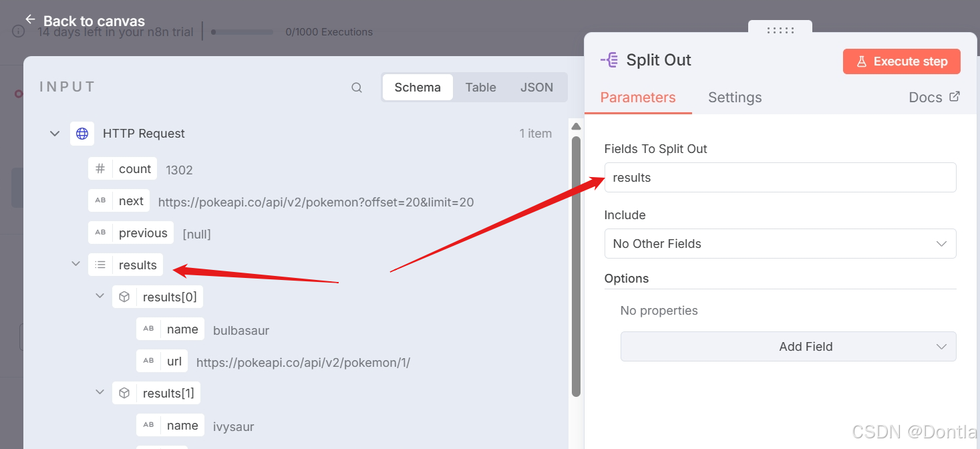980x449 pixels.
Task: Select the count field pill
Action: (122, 169)
